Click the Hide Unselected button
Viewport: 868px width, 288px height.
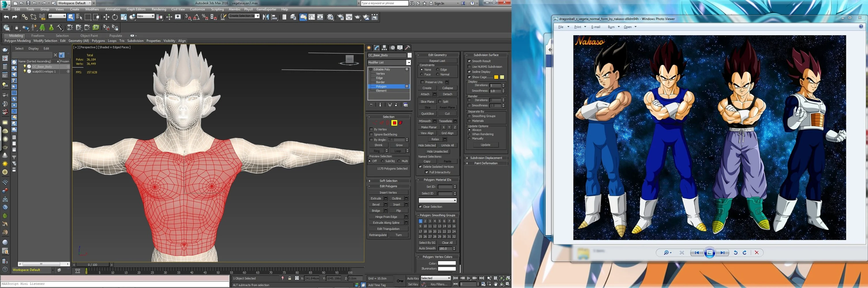437,151
